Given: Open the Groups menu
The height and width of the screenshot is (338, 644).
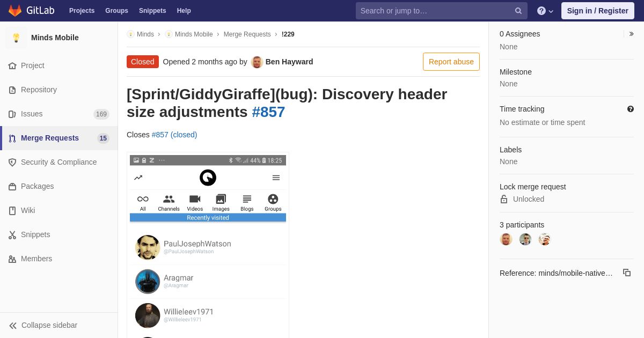Looking at the screenshot, I should 116,11.
